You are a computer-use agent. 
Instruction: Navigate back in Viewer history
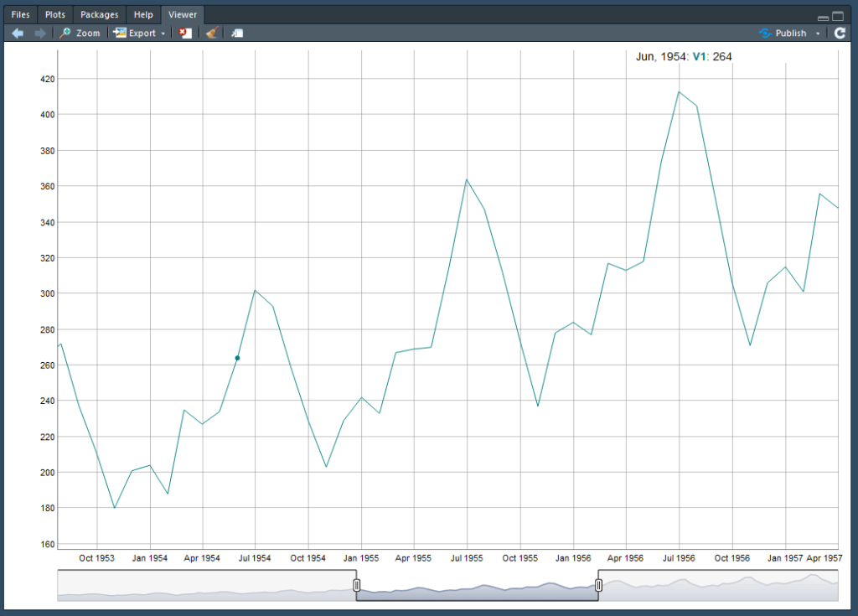point(15,33)
